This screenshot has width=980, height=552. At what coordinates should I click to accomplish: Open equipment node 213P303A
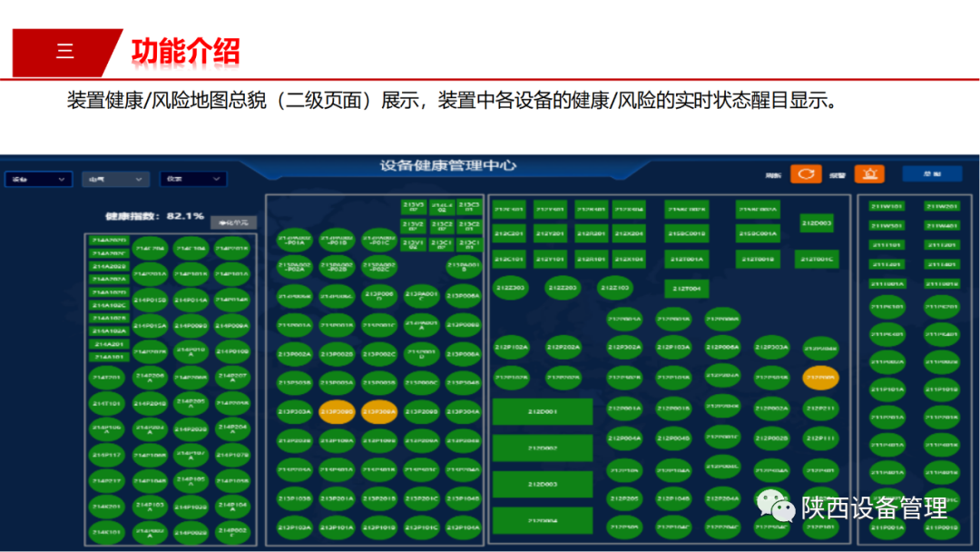(x=294, y=412)
